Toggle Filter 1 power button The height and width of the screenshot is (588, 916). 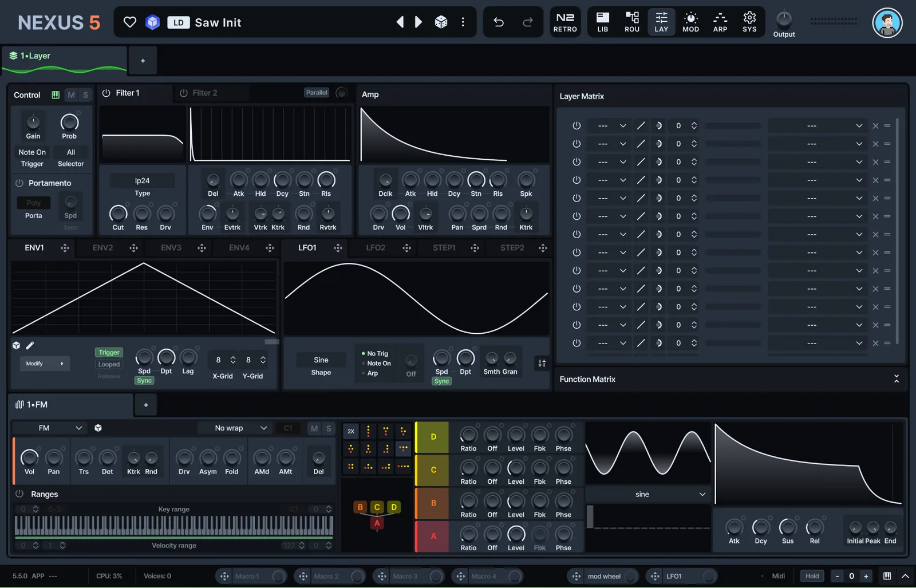(x=106, y=93)
